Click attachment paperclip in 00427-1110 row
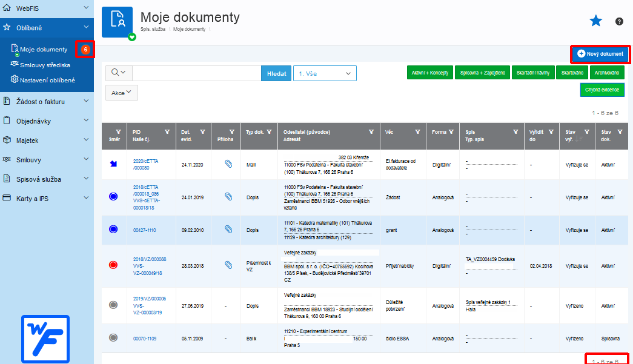The width and height of the screenshot is (633, 364). coord(228,229)
